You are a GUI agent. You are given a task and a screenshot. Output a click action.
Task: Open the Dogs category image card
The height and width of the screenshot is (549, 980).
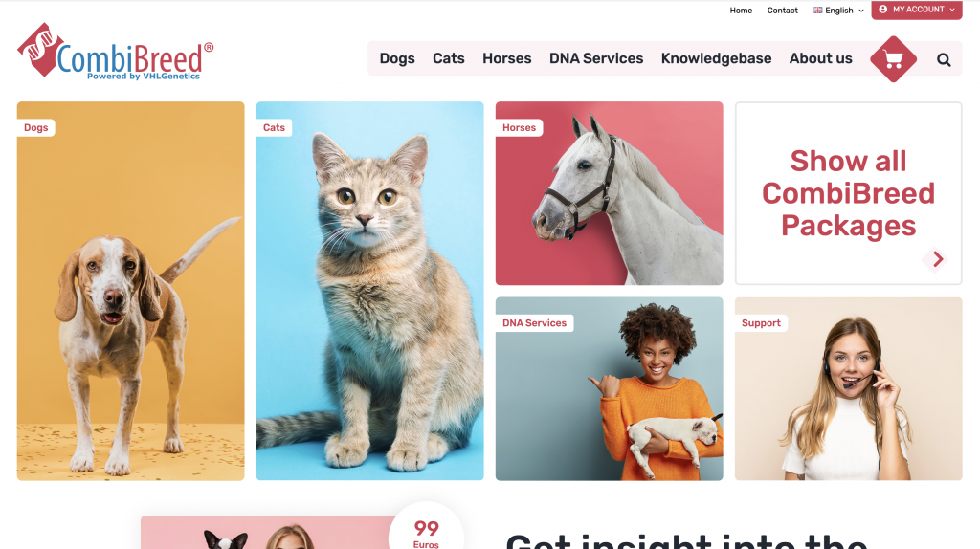130,291
